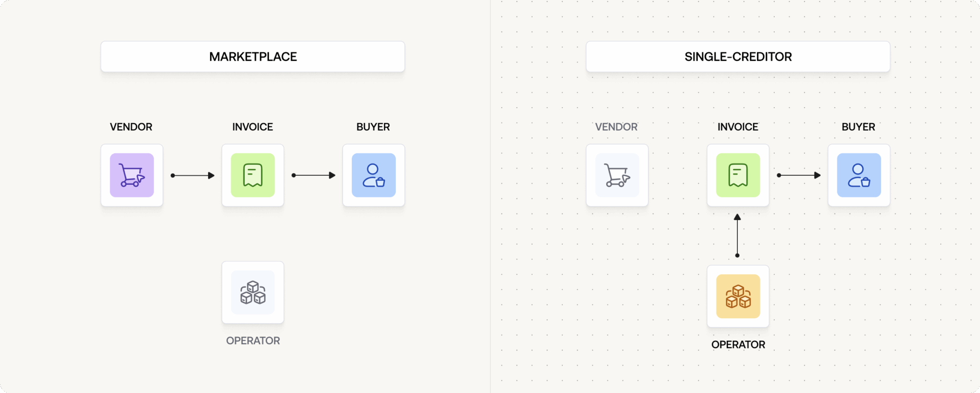Viewport: 980px width, 393px height.
Task: Click the blue buyer icon in Single-Creditor
Action: tap(859, 175)
